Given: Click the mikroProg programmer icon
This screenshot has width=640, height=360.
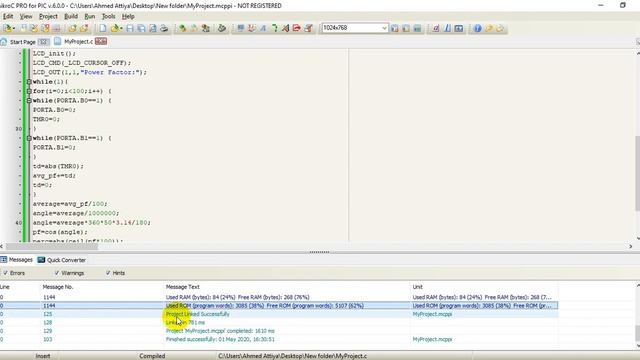Looking at the screenshot, I should [x=222, y=28].
